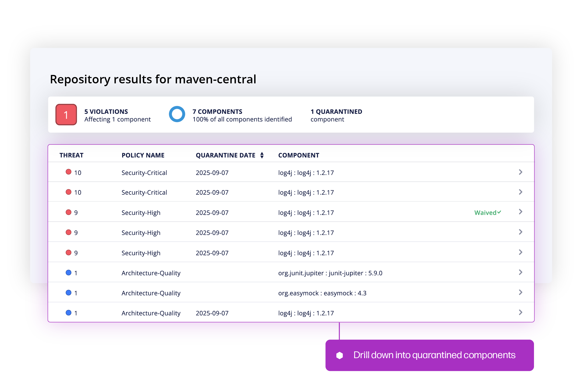The height and width of the screenshot is (392, 580).
Task: Click Drill down into quarantined components
Action: pos(435,355)
